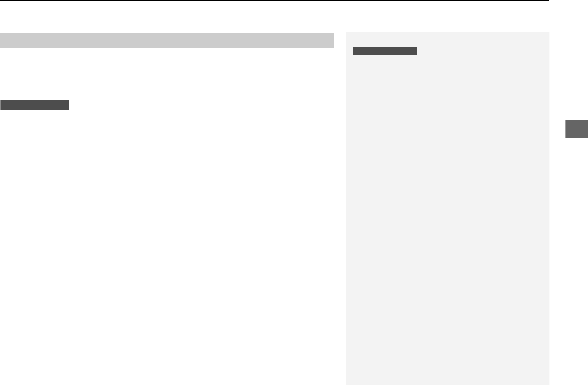
Task: Open the gray tab on the right edge
Action: click(577, 129)
